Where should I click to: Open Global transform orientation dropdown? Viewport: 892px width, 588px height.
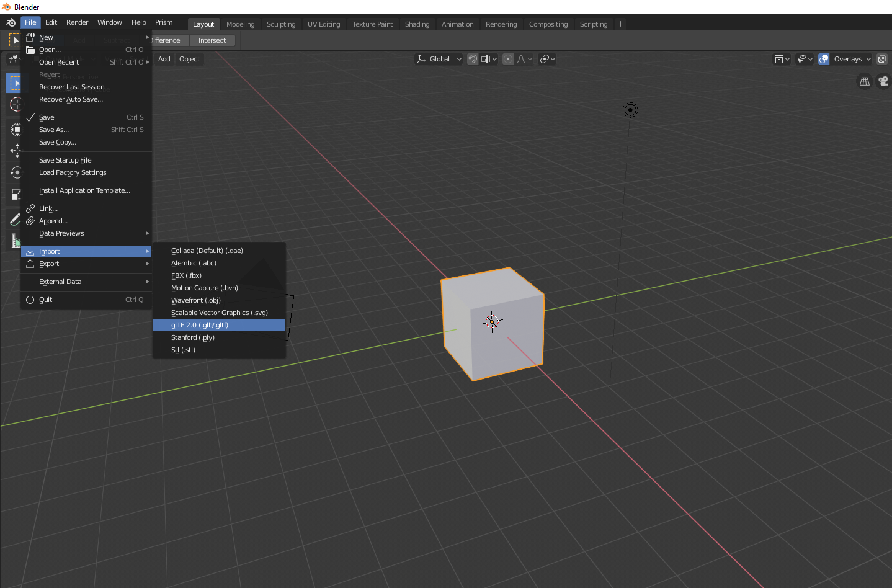(439, 59)
